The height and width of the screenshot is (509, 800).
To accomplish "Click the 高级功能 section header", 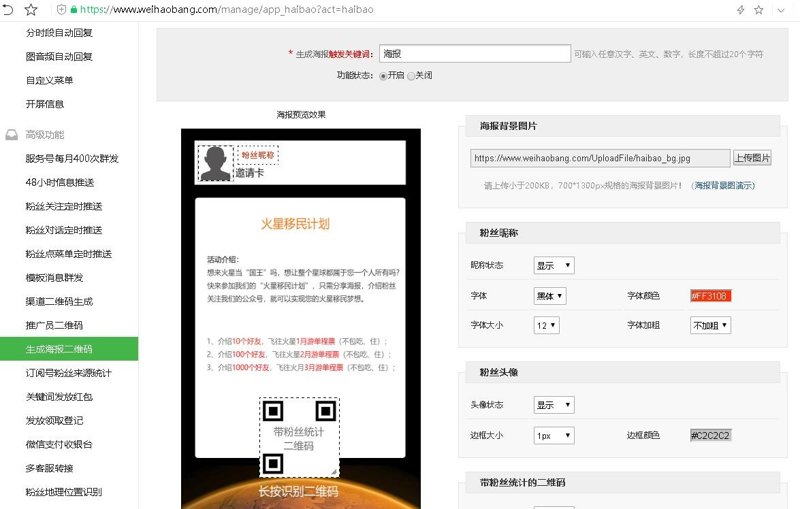I will (x=45, y=135).
